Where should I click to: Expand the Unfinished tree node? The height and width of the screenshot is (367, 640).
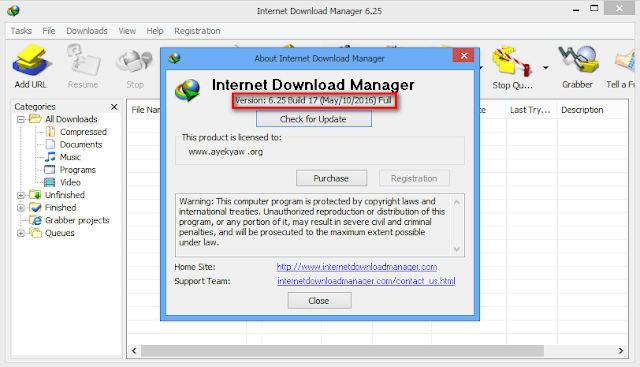(x=21, y=195)
